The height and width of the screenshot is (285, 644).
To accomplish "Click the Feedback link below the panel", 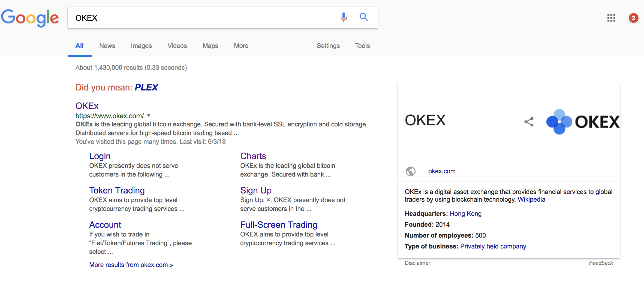I will [601, 263].
